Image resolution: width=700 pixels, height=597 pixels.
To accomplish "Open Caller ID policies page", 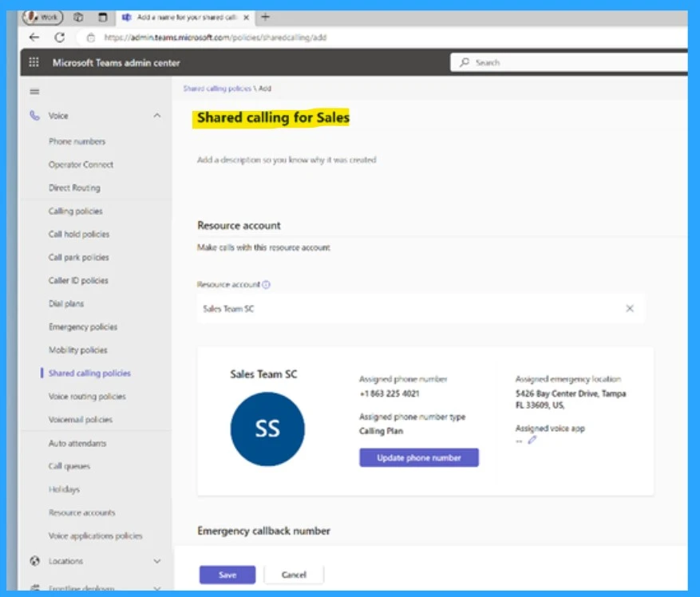I will [78, 280].
